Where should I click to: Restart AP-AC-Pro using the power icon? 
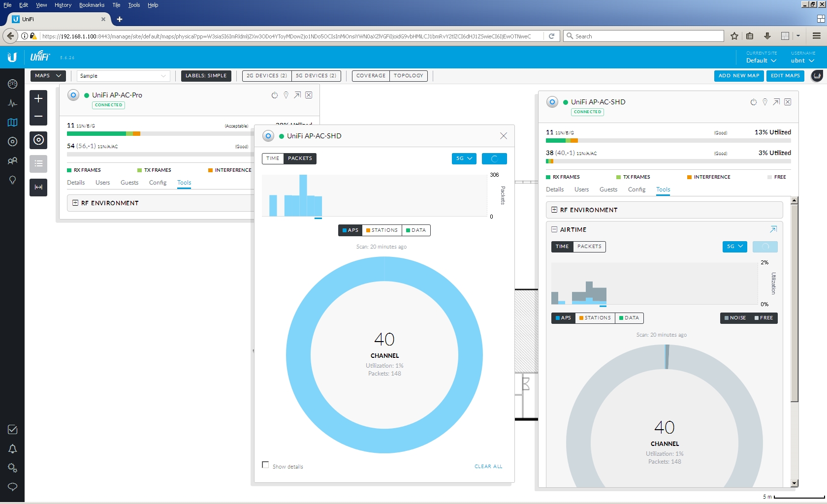pyautogui.click(x=275, y=95)
